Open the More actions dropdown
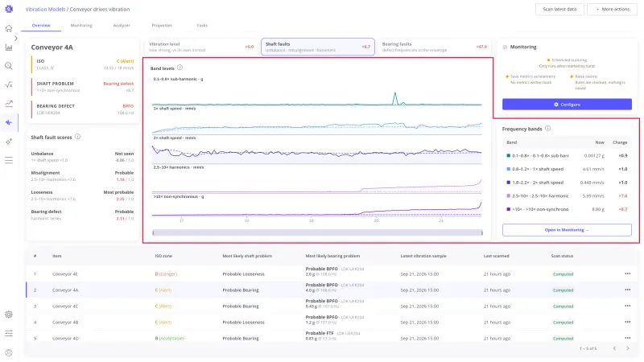 click(x=612, y=9)
